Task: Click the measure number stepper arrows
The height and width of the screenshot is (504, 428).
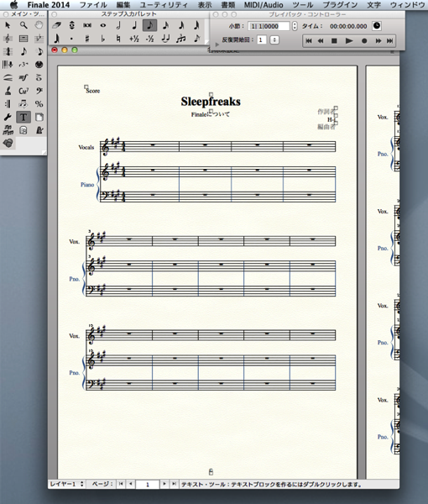Action: pyautogui.click(x=295, y=26)
